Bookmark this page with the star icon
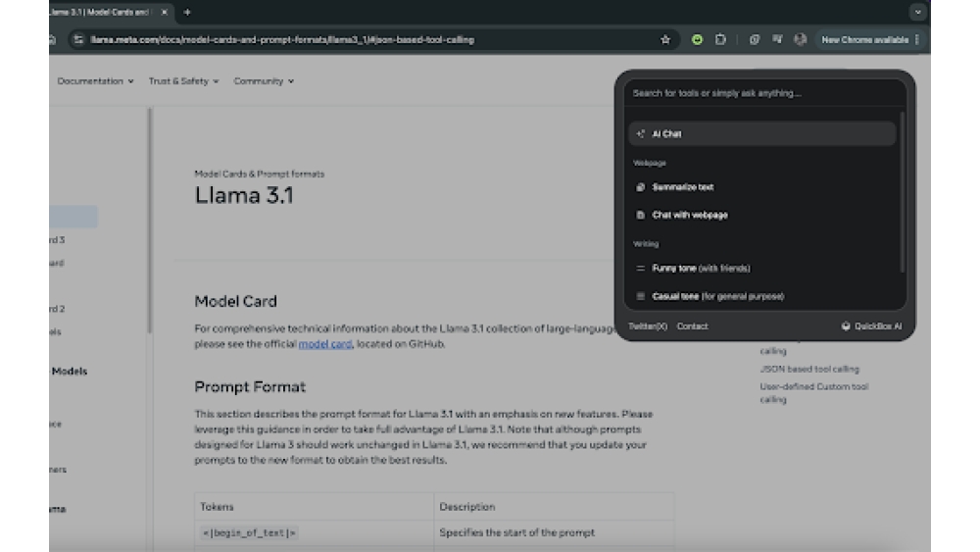 point(665,40)
